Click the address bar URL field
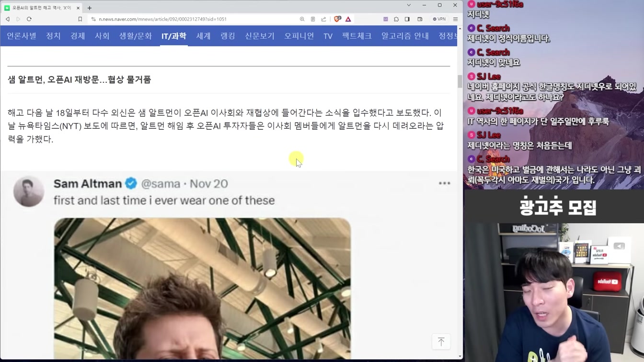644x362 pixels. (192, 19)
